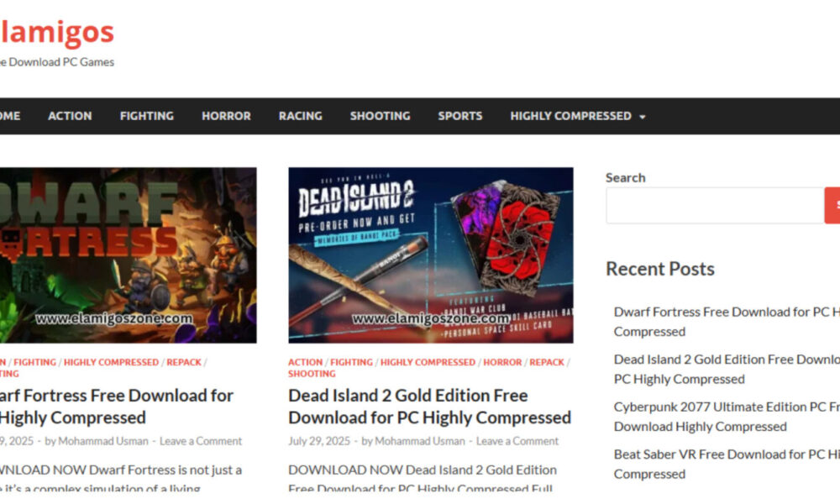This screenshot has height=504, width=840.
Task: Expand the Highly Compressed dropdown arrow
Action: coord(643,117)
